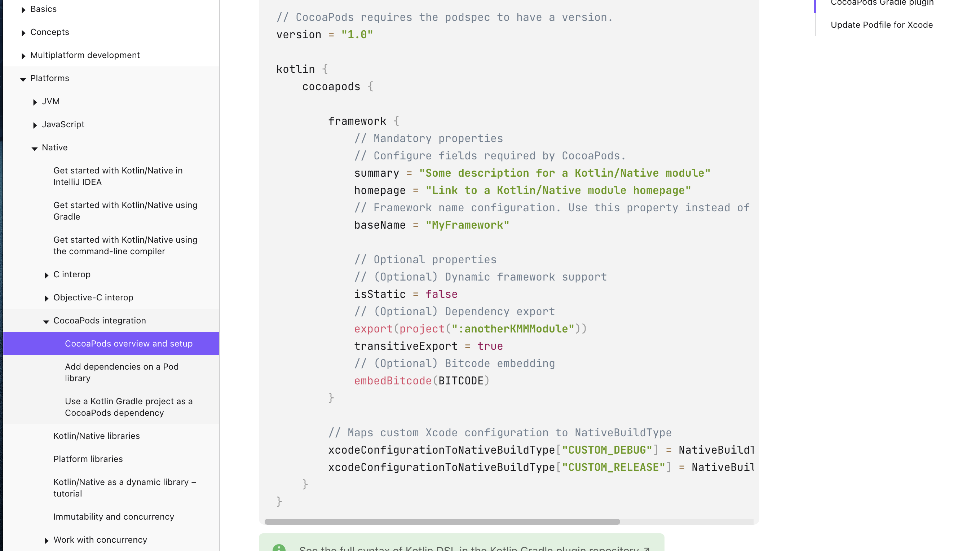The width and height of the screenshot is (980, 551).
Task: Expand the Concepts section arrow
Action: point(23,33)
